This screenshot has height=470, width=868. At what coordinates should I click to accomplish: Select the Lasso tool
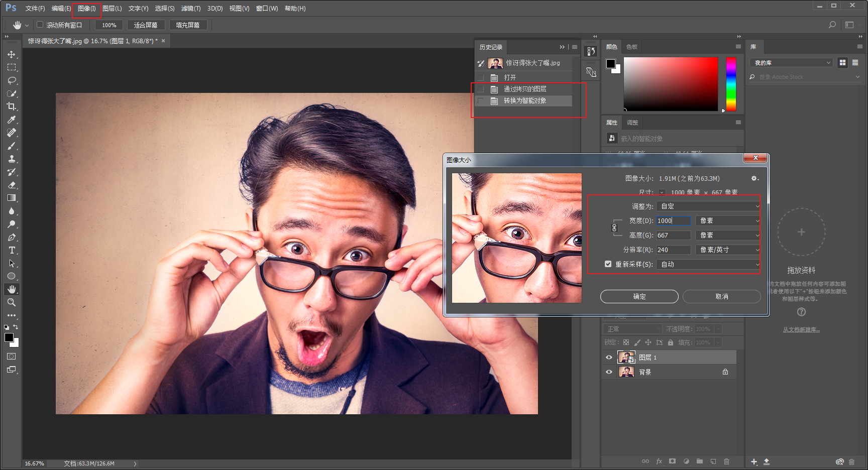coord(12,80)
